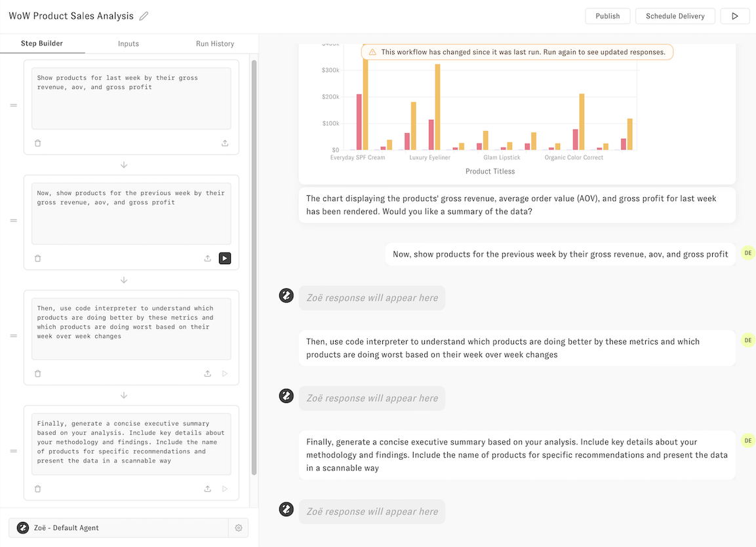Switch to the Inputs tab
Screen dimensions: 756x547
click(x=129, y=43)
